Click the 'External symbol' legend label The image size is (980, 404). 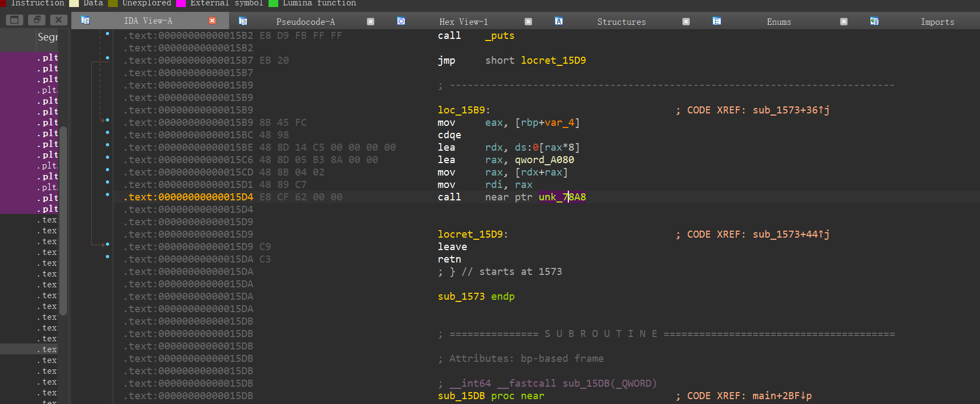pyautogui.click(x=226, y=3)
